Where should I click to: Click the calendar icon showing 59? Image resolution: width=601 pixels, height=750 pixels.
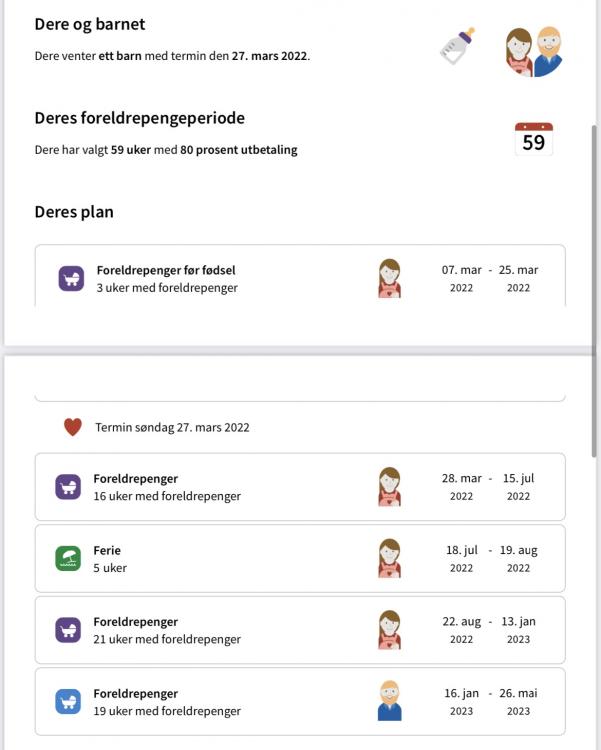[534, 139]
